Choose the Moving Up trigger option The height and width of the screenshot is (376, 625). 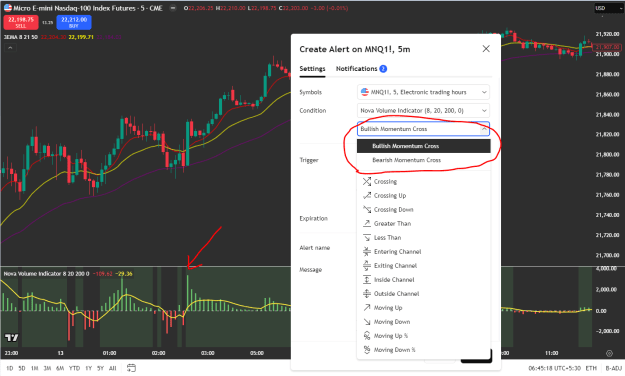424,307
